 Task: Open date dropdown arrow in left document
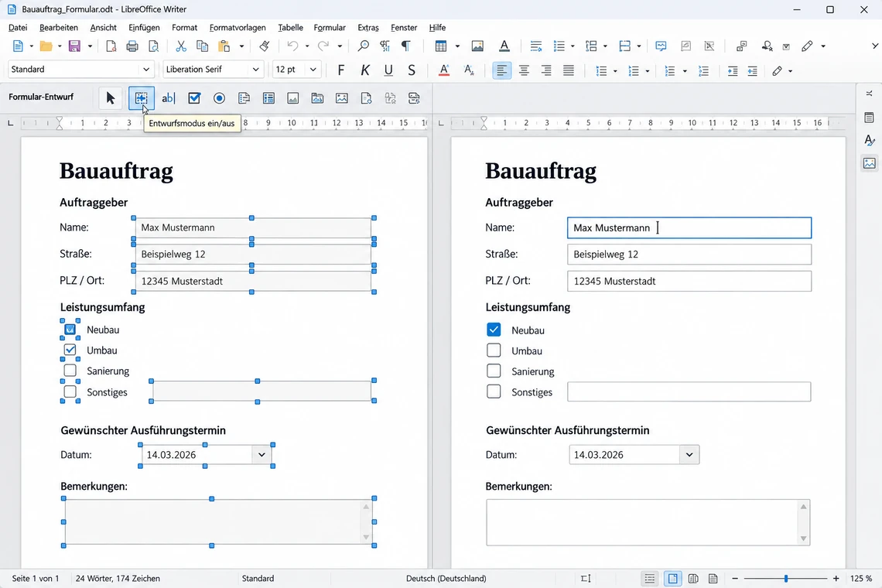(262, 455)
